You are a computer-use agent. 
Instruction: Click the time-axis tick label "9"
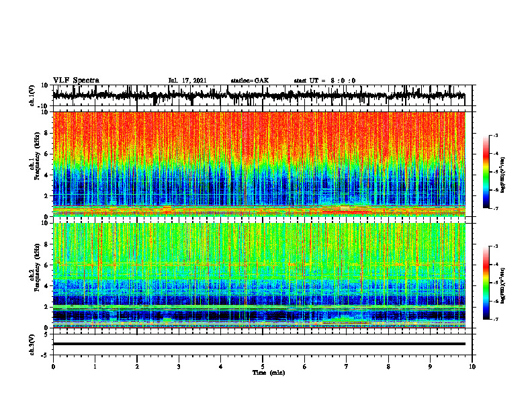430,367
